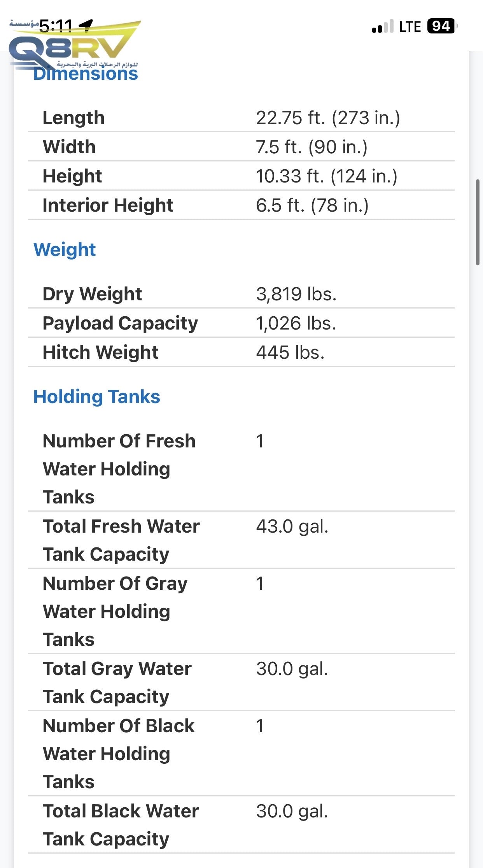Click the Total Black Water Tank Capacity label
The width and height of the screenshot is (483, 868).
121,825
